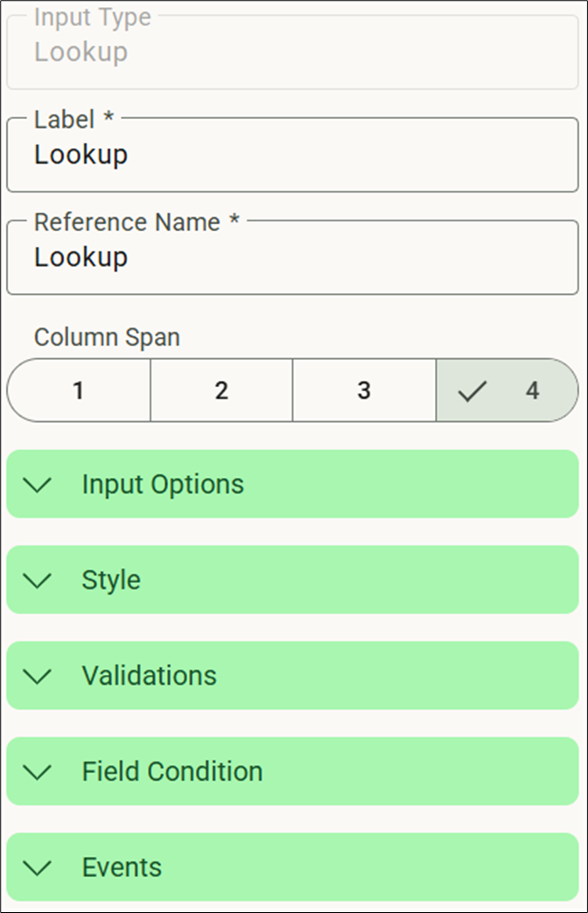Click the Lookup text under Label
Viewport: 588px width, 913px height.
(x=80, y=156)
